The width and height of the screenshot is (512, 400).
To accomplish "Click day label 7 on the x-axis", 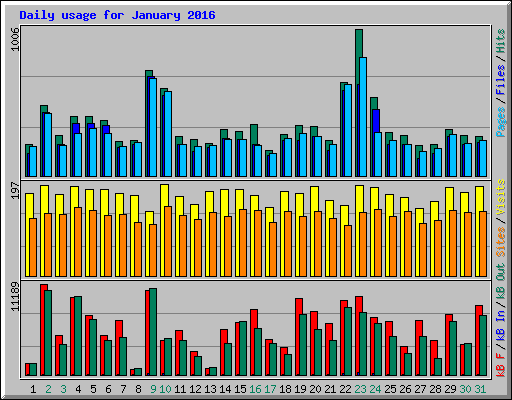I will pos(123,389).
